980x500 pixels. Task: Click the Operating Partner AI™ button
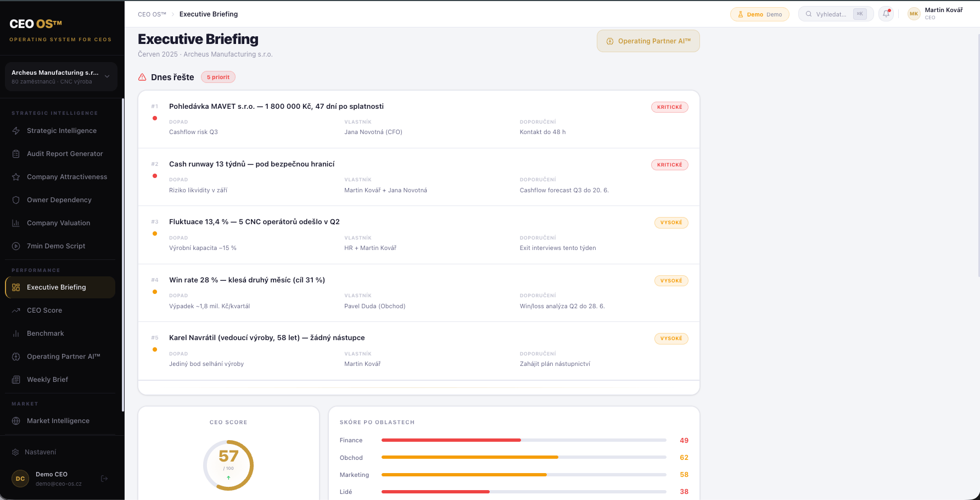648,41
